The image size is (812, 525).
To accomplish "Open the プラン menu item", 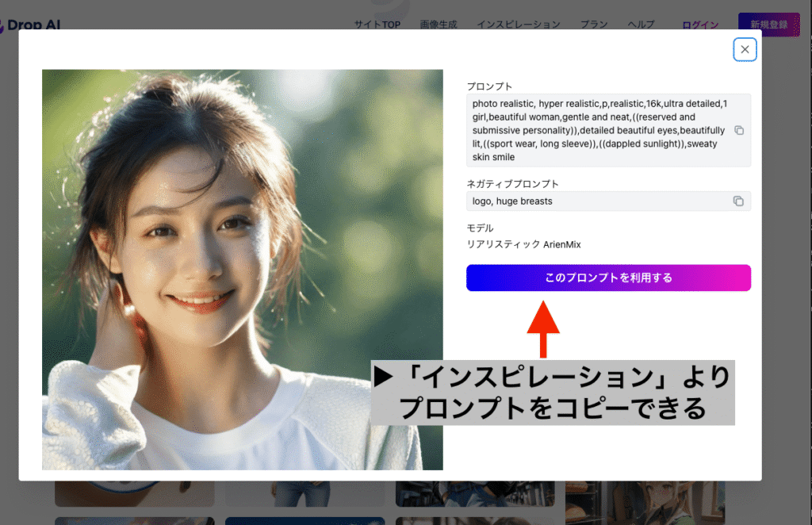I will [593, 25].
